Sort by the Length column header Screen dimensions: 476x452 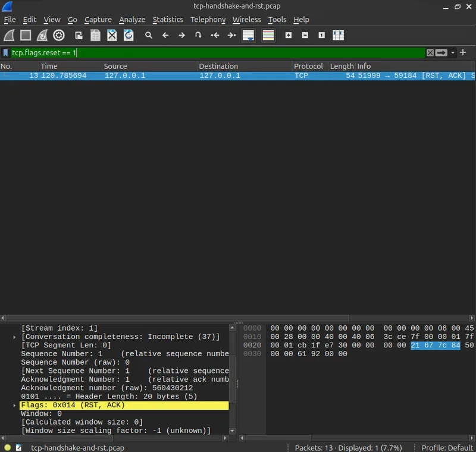point(342,66)
